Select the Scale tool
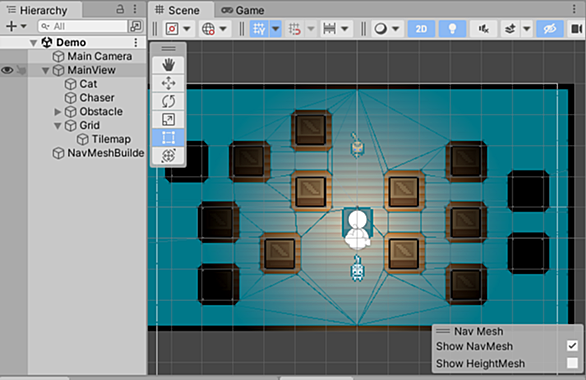The image size is (586, 380). 168,120
